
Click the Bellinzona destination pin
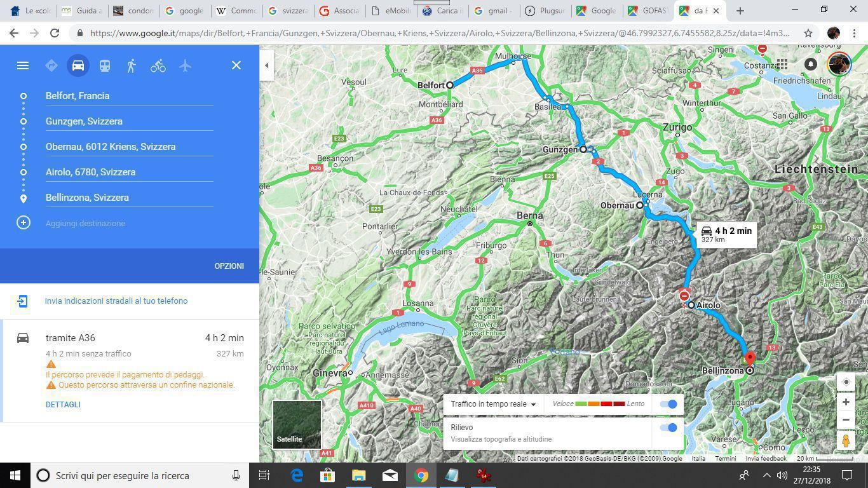[750, 362]
